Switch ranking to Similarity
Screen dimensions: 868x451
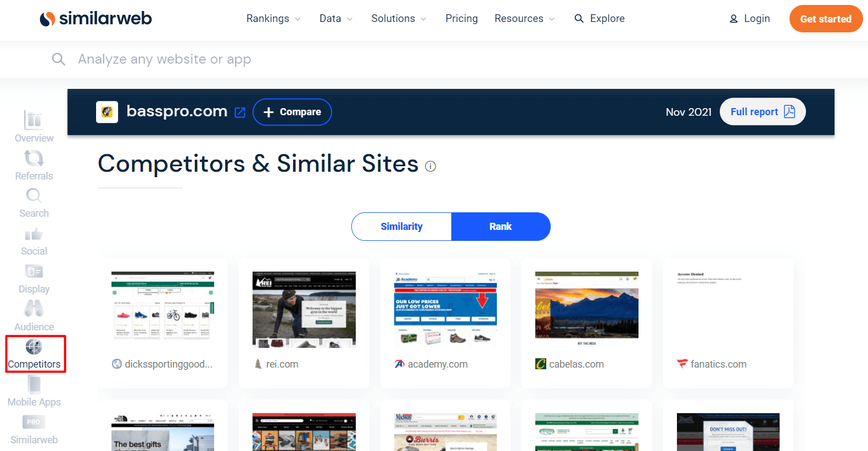(401, 227)
